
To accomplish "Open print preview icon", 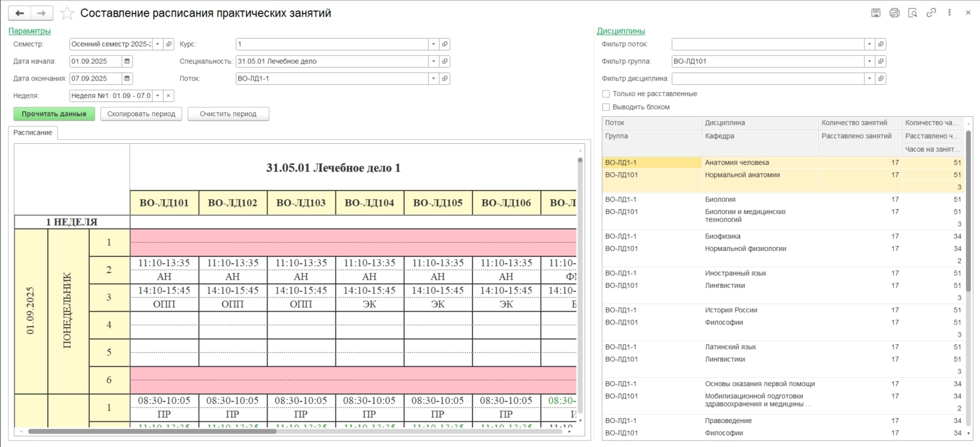I will 913,13.
